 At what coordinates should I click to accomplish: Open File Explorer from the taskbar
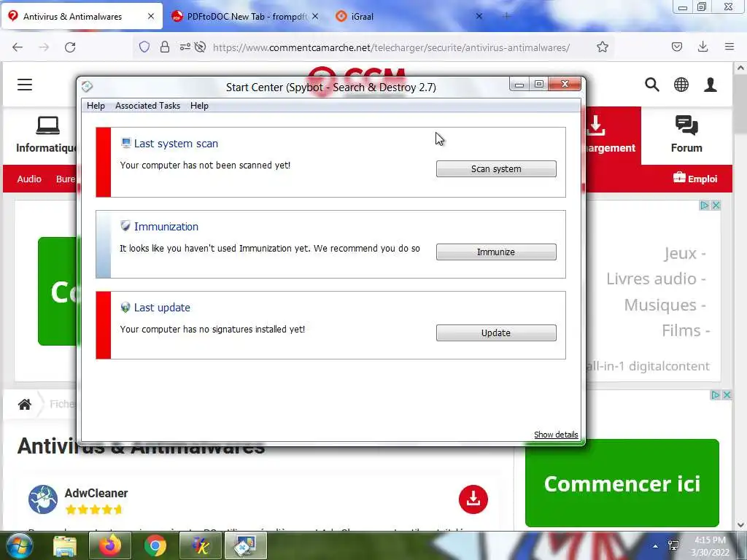(65, 545)
